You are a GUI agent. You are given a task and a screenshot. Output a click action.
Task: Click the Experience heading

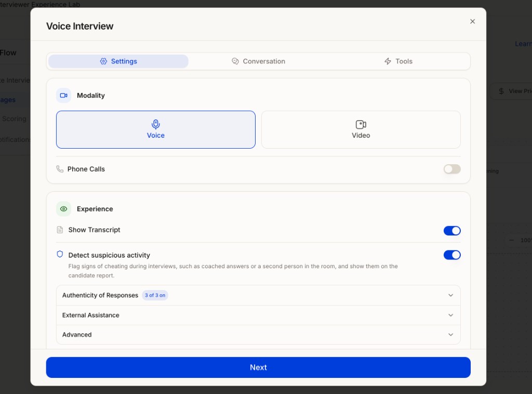(95, 209)
